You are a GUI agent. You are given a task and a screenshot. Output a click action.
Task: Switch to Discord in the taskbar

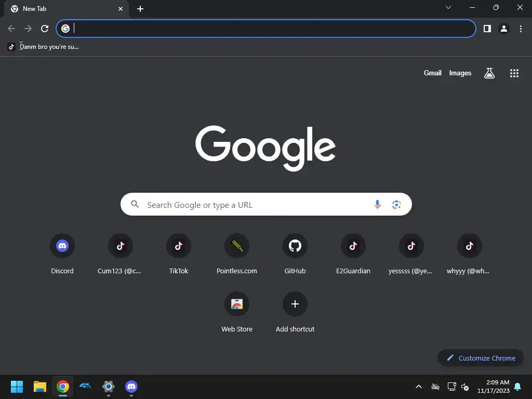coord(131,387)
